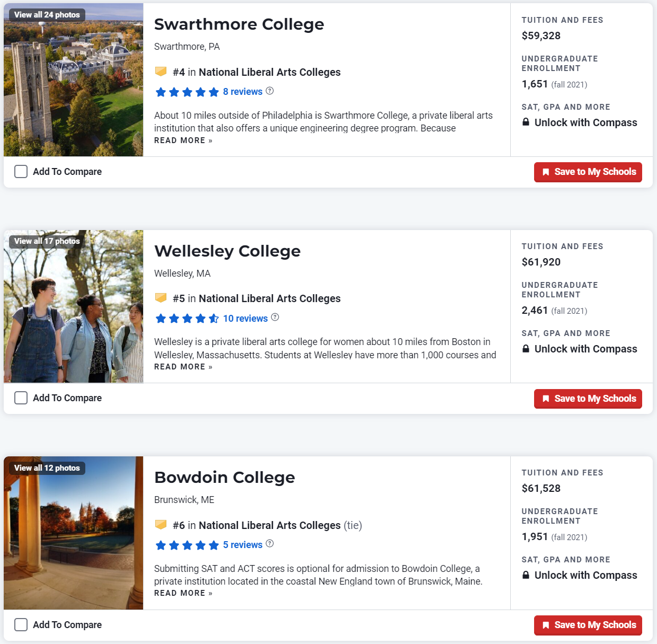Expand Swarthmore's description with READ MORE
The width and height of the screenshot is (657, 644).
pos(183,140)
